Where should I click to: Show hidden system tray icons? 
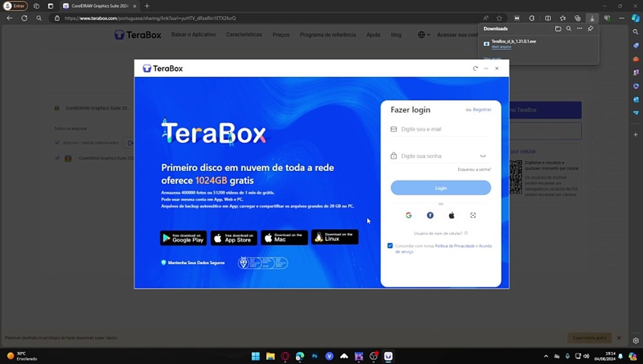[x=546, y=356]
